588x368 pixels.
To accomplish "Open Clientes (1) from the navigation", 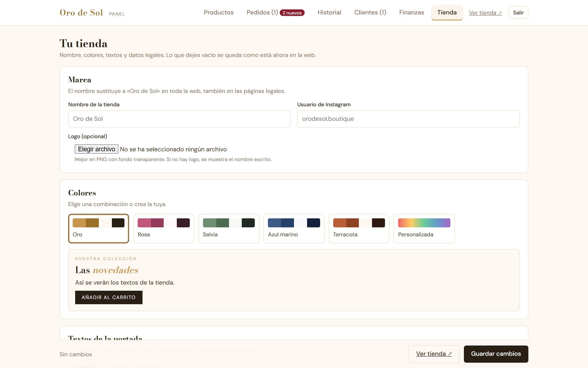I will coord(370,13).
